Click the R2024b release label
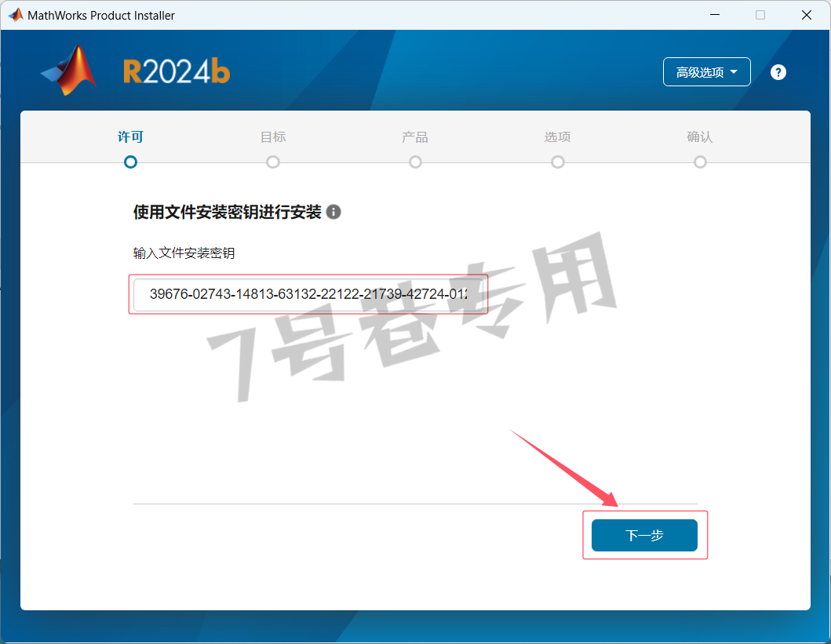The image size is (831, 644). pyautogui.click(x=177, y=71)
